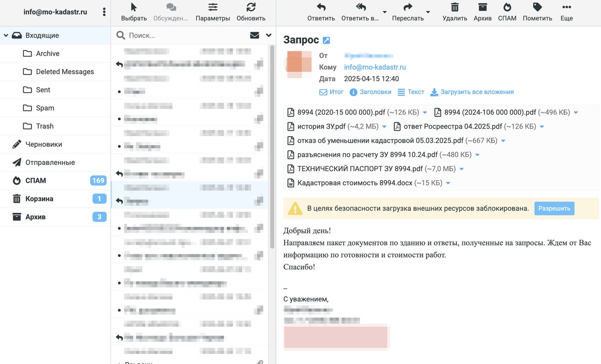Click PDF icon of история ЗУ.pdf

click(x=290, y=126)
